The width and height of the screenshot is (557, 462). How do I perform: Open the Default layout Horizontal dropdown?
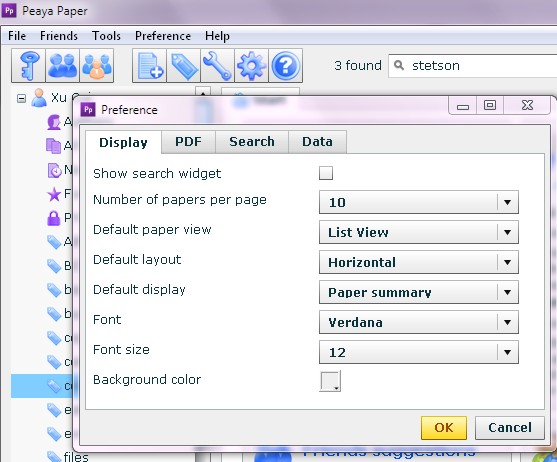[x=418, y=262]
